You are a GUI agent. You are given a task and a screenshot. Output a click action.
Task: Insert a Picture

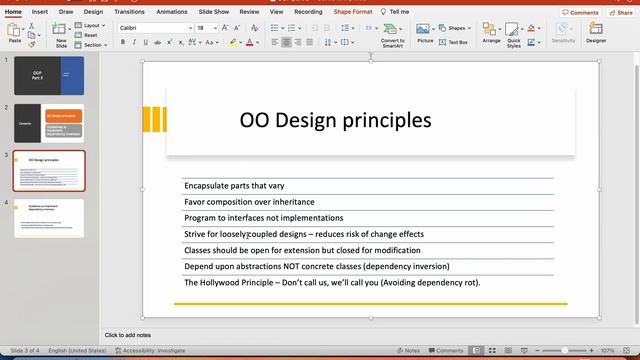coord(424,33)
